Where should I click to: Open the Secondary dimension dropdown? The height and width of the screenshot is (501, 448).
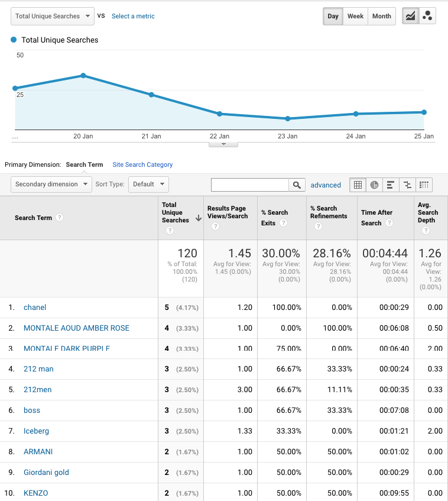[51, 185]
